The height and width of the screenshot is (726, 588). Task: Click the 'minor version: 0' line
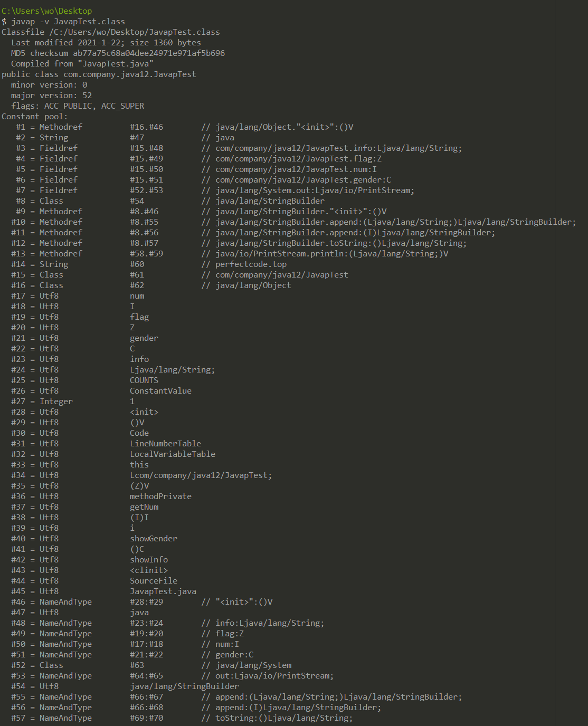coord(49,85)
